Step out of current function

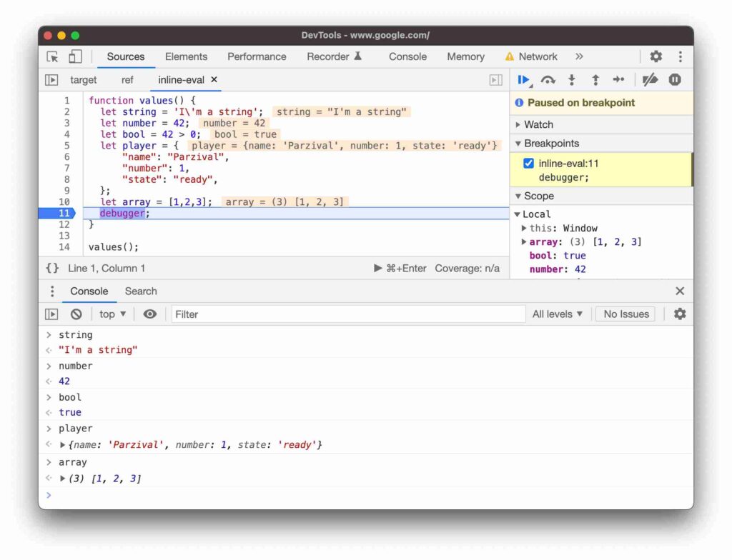coord(595,80)
